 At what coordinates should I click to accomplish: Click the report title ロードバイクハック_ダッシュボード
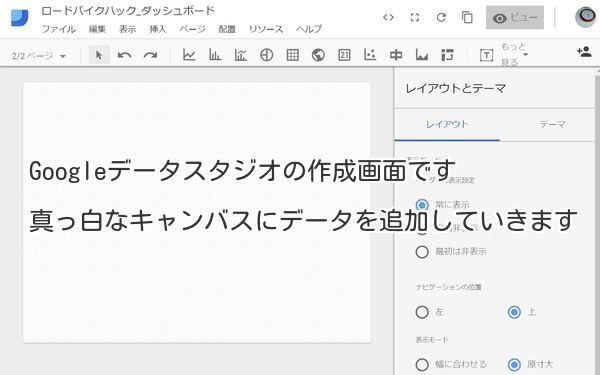pos(128,11)
